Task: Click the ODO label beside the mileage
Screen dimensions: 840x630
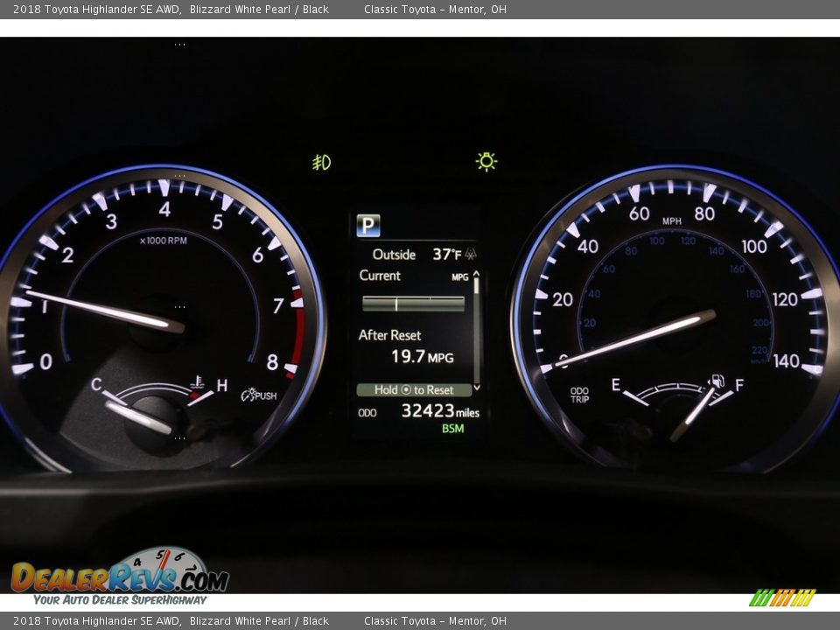Action: (x=367, y=413)
